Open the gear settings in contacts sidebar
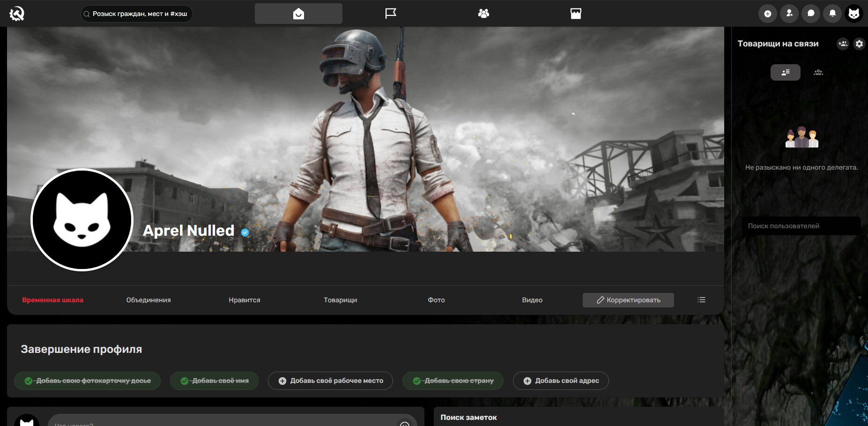868x426 pixels. tap(859, 44)
